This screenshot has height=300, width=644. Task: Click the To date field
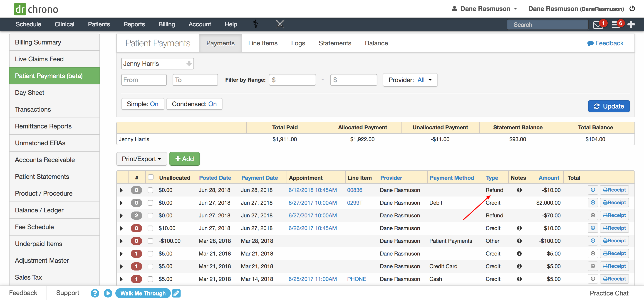tap(195, 80)
